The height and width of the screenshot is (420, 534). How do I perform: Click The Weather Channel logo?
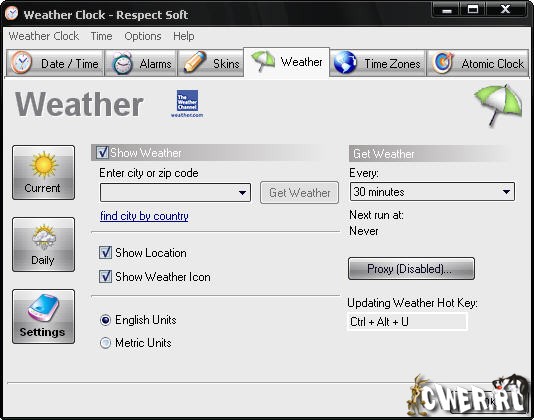pos(187,104)
